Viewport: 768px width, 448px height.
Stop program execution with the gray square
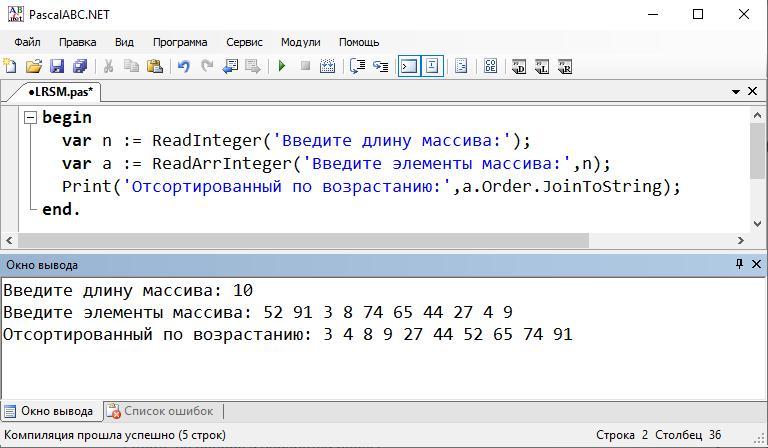click(305, 66)
